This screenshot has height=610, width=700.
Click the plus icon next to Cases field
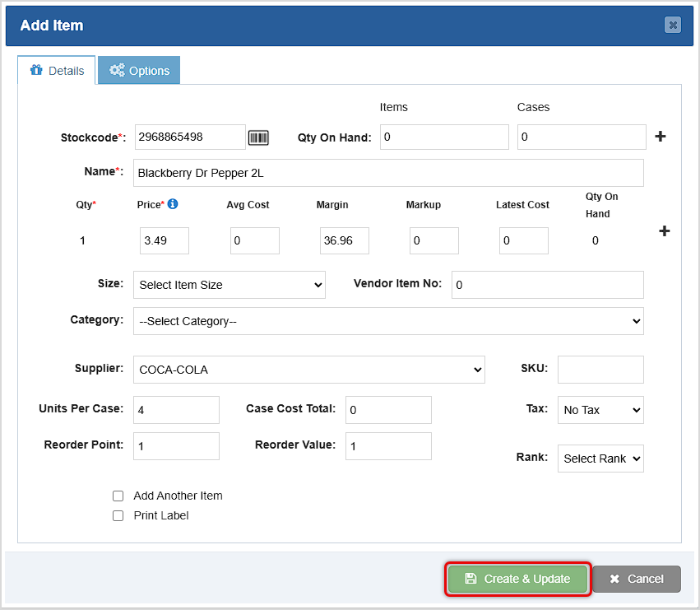coord(661,137)
